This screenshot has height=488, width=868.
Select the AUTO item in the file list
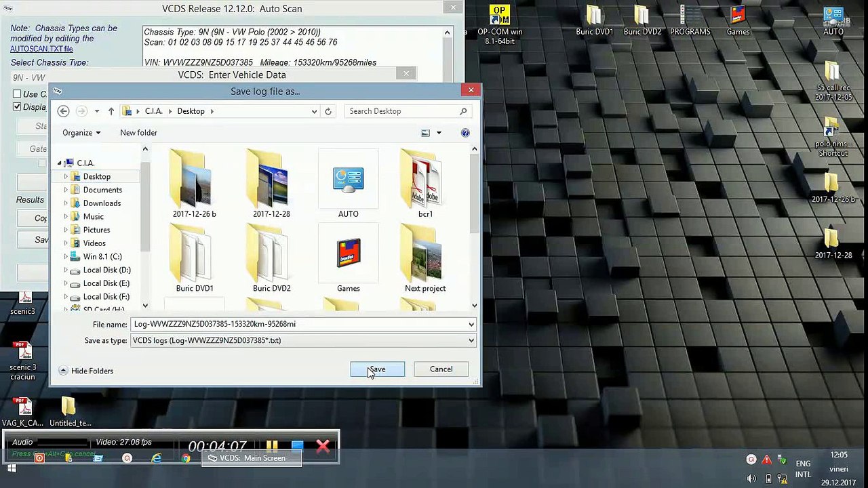click(x=349, y=184)
